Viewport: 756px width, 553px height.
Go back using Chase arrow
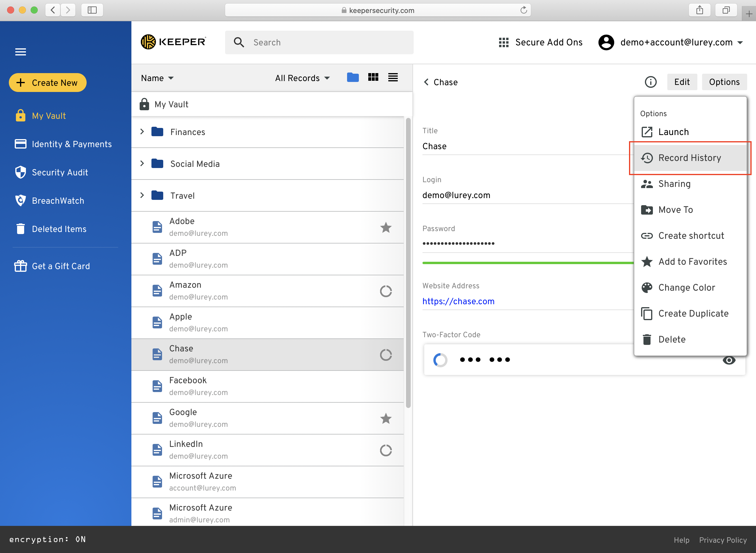(x=426, y=82)
